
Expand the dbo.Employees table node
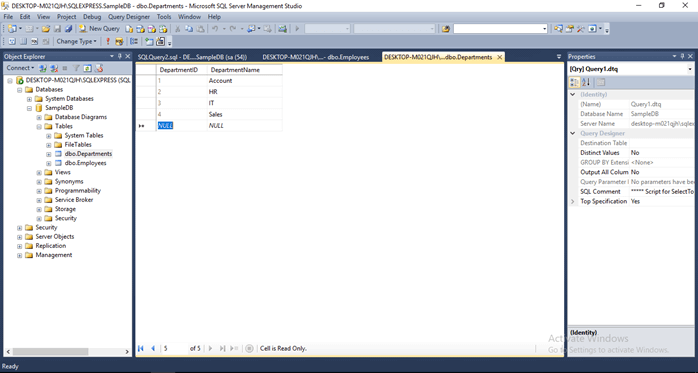pos(49,163)
